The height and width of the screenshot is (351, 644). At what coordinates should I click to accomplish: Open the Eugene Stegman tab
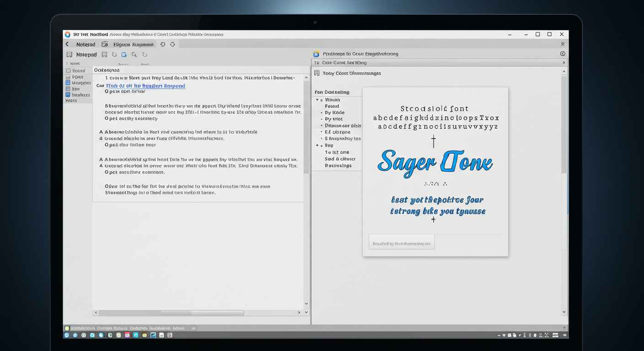coord(134,44)
